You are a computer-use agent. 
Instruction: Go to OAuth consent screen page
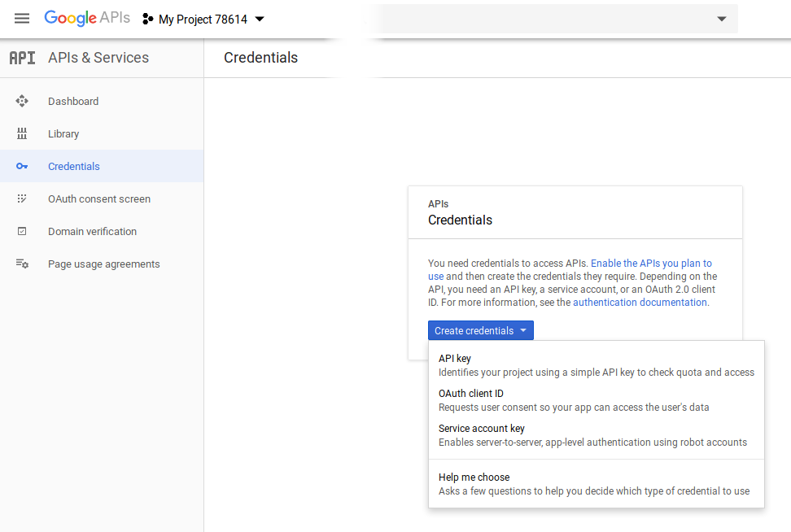point(99,199)
